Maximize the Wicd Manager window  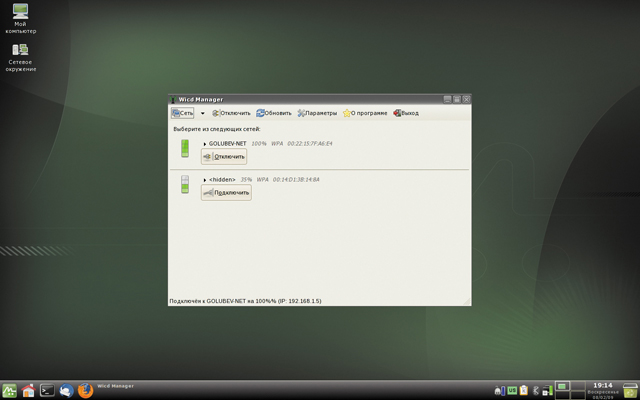(457, 99)
